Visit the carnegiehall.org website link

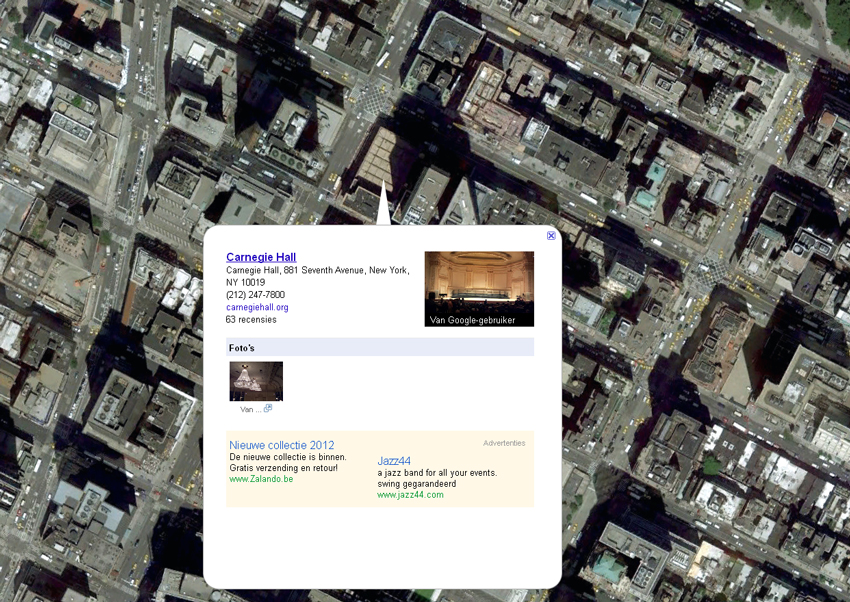257,307
